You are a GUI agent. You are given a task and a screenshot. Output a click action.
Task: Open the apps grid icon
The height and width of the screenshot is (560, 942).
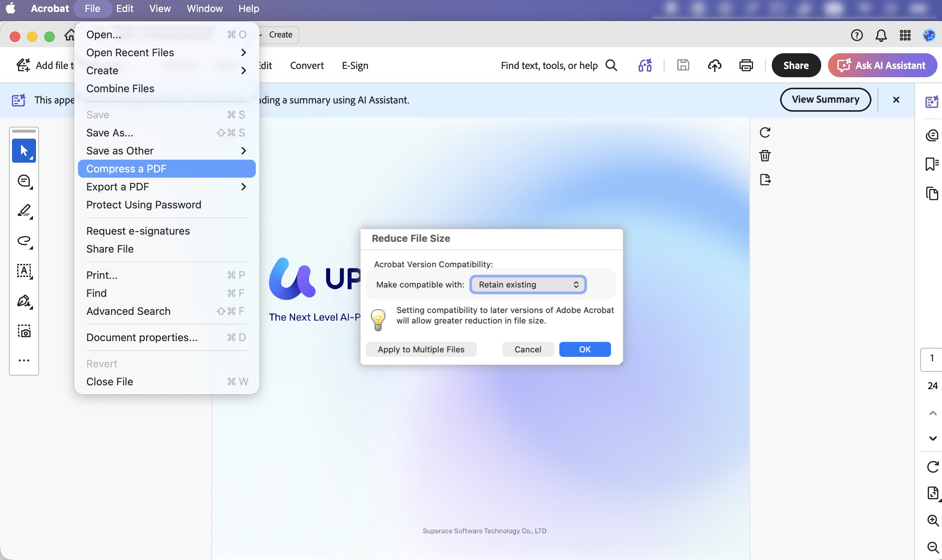pos(905,36)
